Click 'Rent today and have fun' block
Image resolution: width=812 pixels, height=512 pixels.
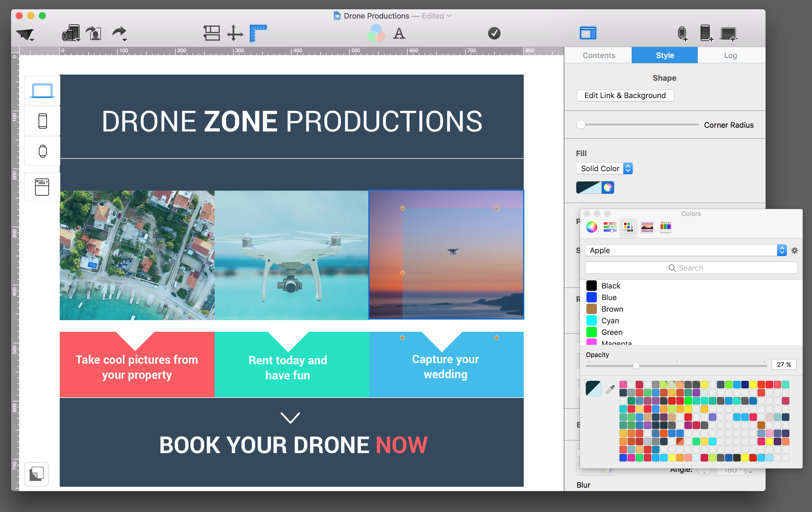click(292, 365)
